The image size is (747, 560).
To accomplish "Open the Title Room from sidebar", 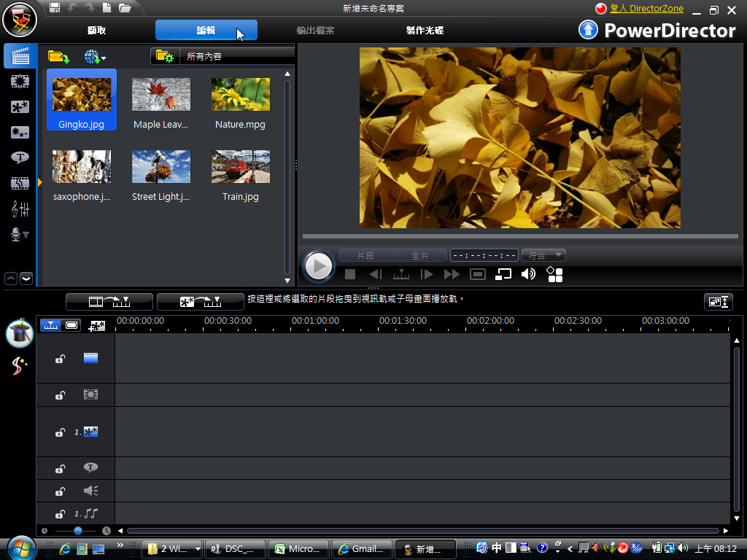I will click(20, 157).
